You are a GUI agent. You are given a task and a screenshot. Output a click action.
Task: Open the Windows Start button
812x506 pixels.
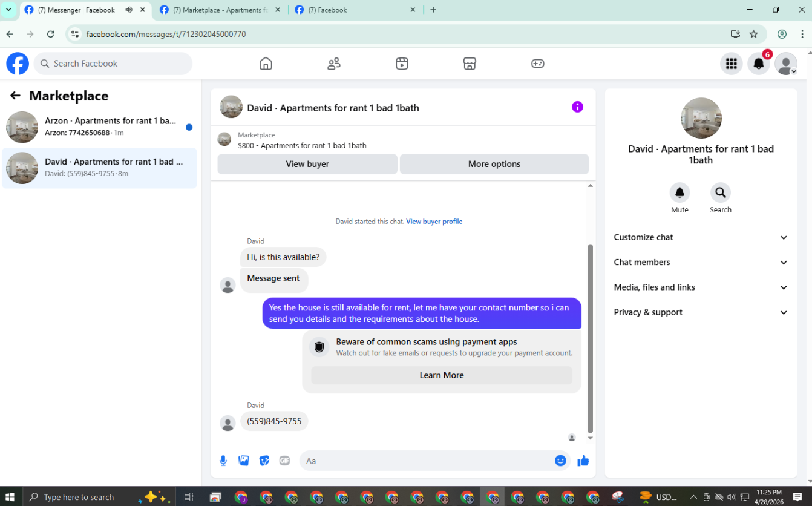(x=10, y=497)
